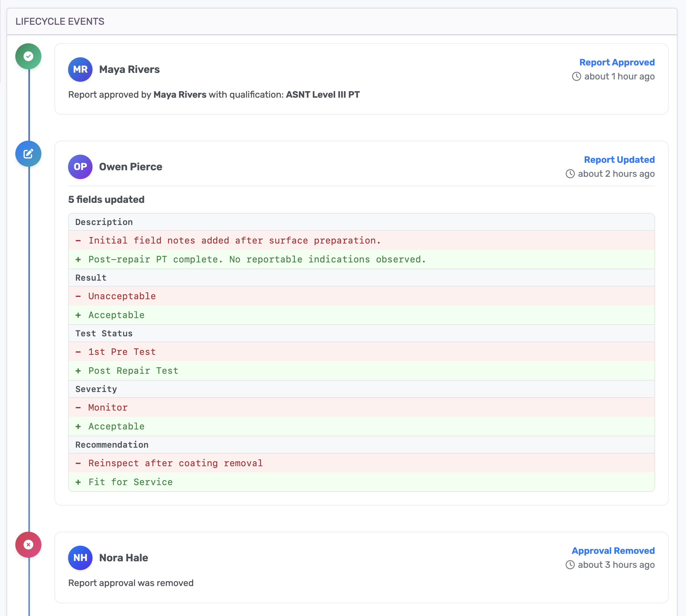Click the clock icon beside about 3 hours ago

(570, 565)
